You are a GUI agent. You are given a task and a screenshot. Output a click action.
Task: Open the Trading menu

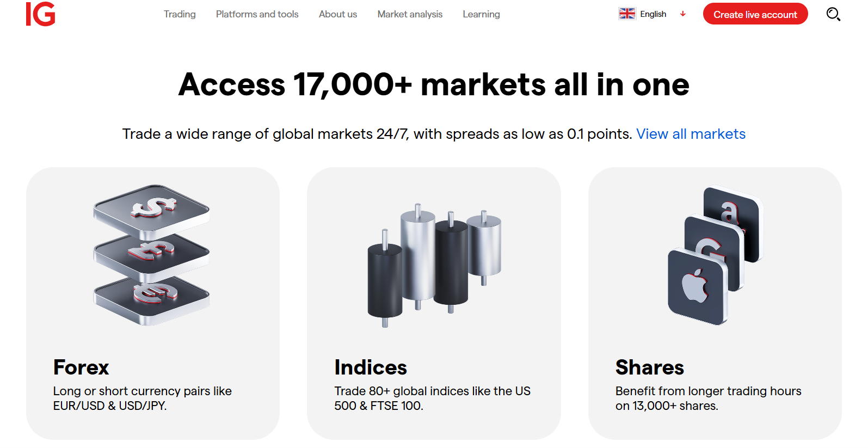coord(180,14)
